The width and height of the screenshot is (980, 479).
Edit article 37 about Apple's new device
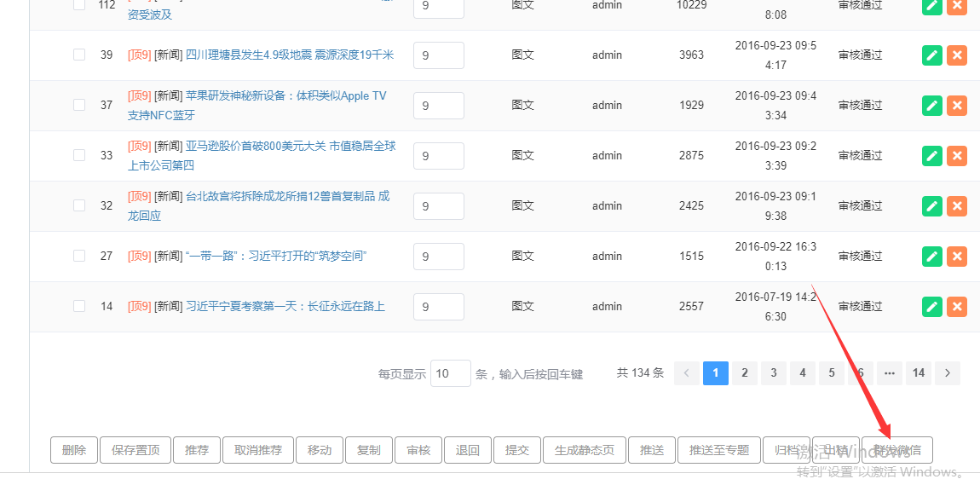(x=932, y=105)
